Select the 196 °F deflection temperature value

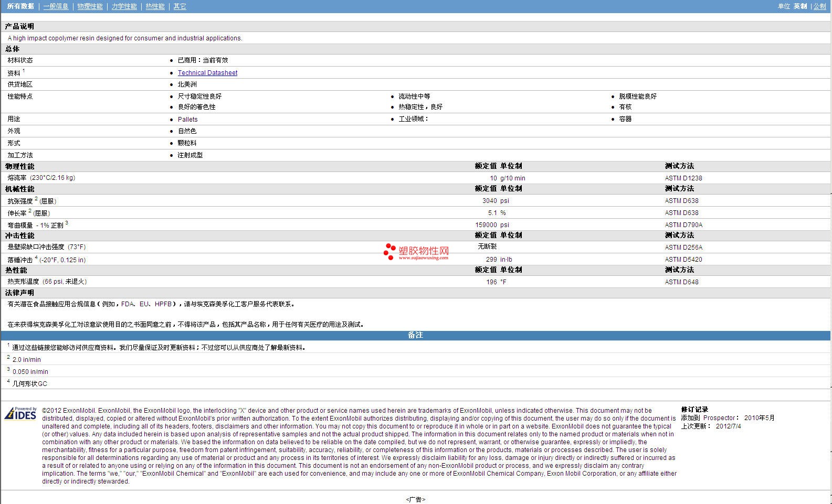[496, 282]
